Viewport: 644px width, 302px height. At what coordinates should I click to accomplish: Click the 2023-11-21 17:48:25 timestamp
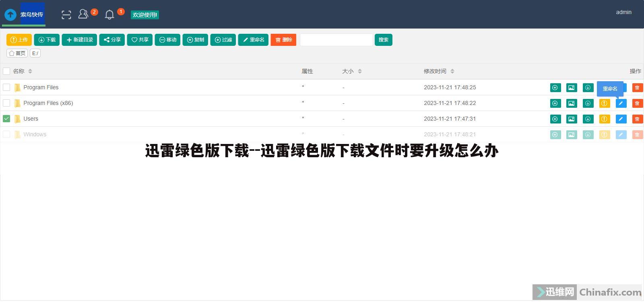(x=450, y=87)
